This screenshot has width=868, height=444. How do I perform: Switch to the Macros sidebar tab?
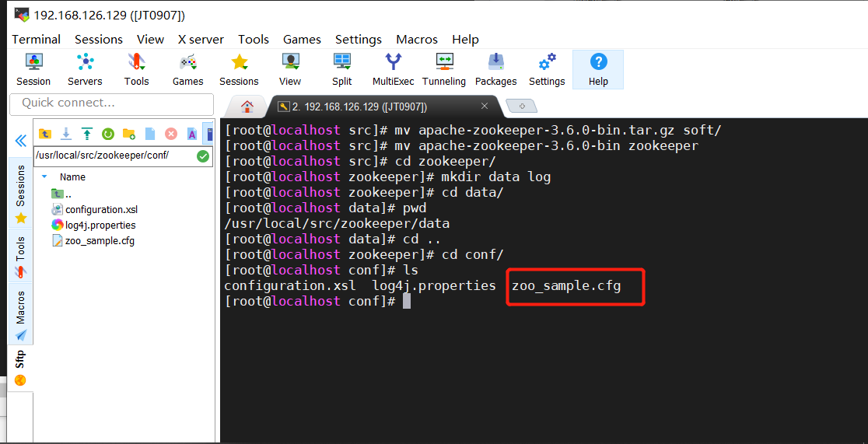tap(20, 313)
